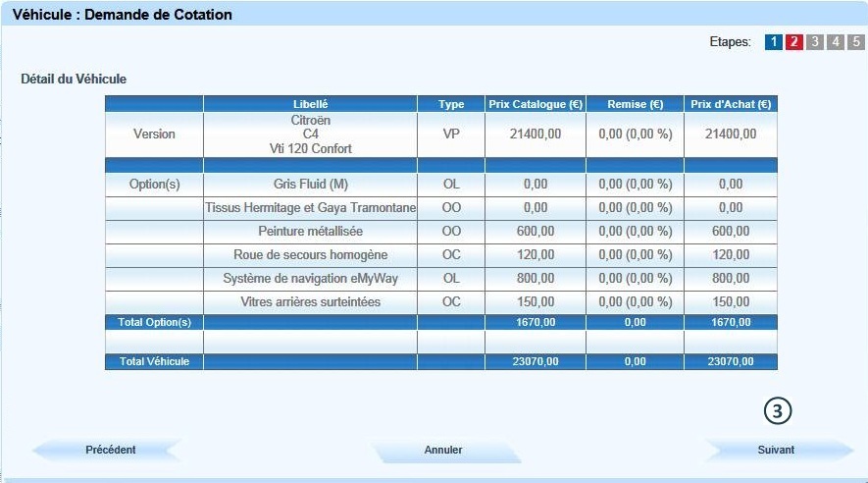
Task: Go to step 1 indicator
Action: pos(774,42)
